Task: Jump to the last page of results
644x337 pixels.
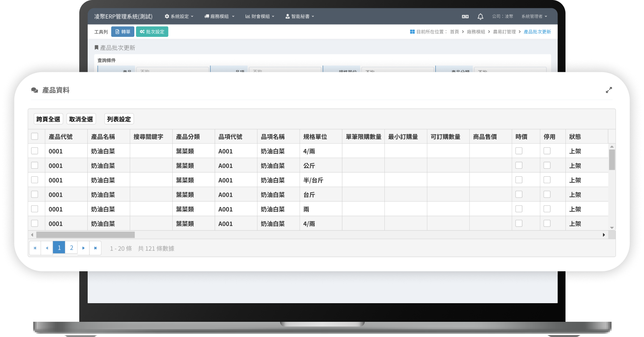Action: (x=95, y=248)
